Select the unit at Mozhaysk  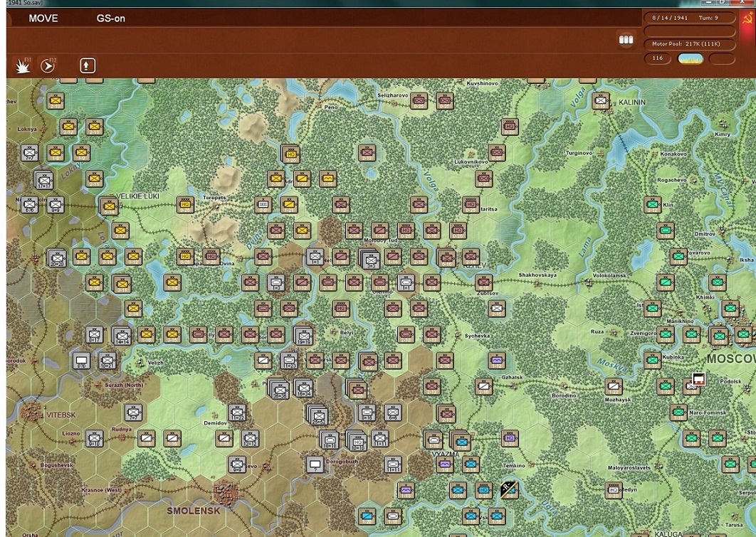tap(614, 386)
